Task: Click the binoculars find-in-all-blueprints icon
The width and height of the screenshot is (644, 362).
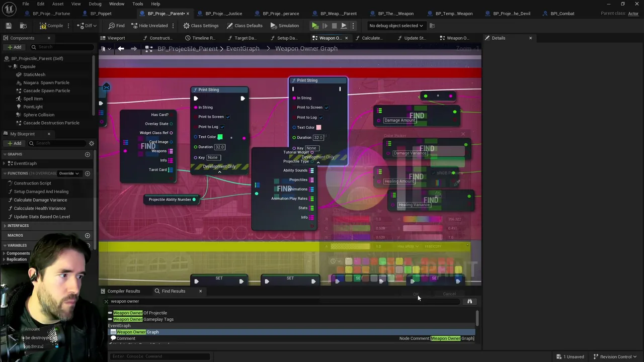Action: 469,301
